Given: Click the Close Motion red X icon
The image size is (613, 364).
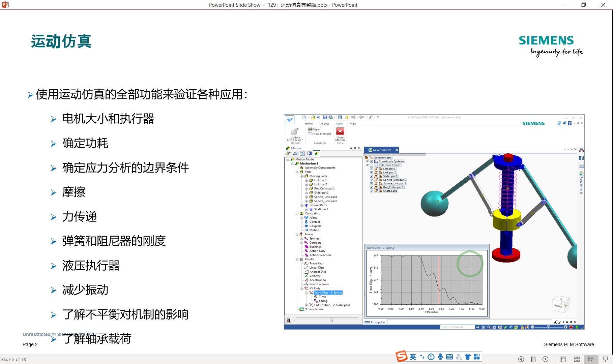Looking at the screenshot, I should pyautogui.click(x=340, y=131).
